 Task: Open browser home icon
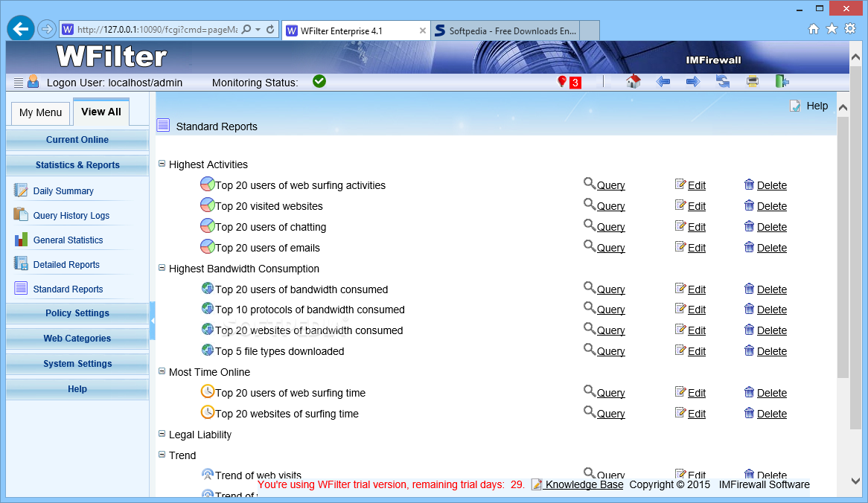(813, 29)
